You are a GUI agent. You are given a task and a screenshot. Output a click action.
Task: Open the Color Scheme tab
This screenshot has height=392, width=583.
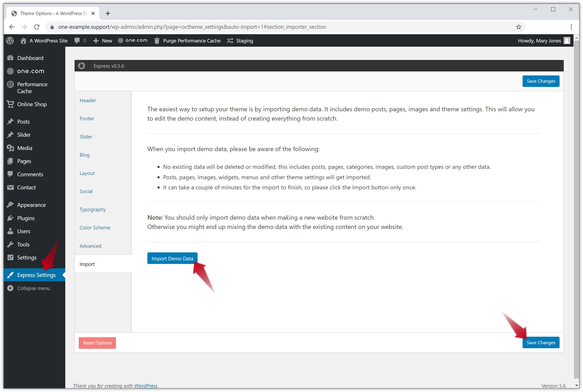pyautogui.click(x=95, y=227)
